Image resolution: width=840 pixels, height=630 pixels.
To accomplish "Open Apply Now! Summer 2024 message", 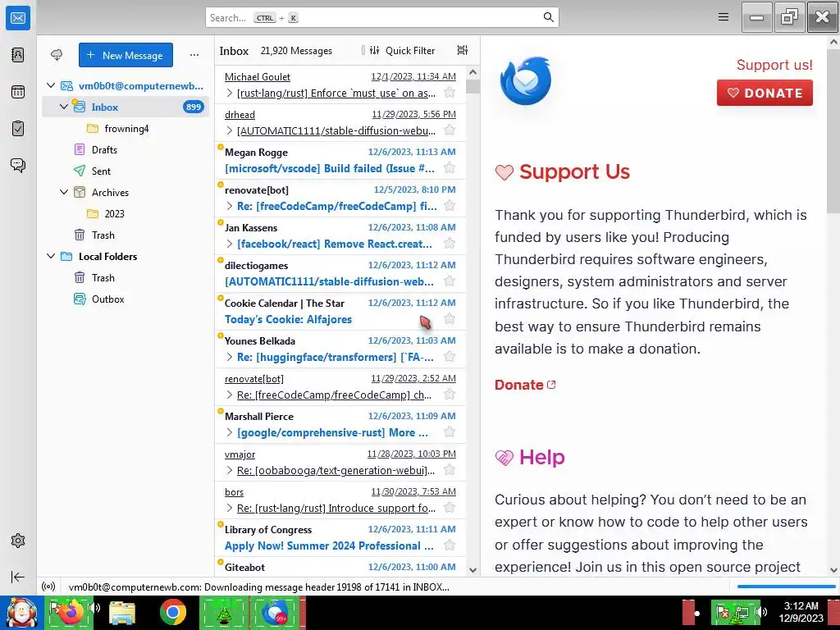I will (340, 537).
